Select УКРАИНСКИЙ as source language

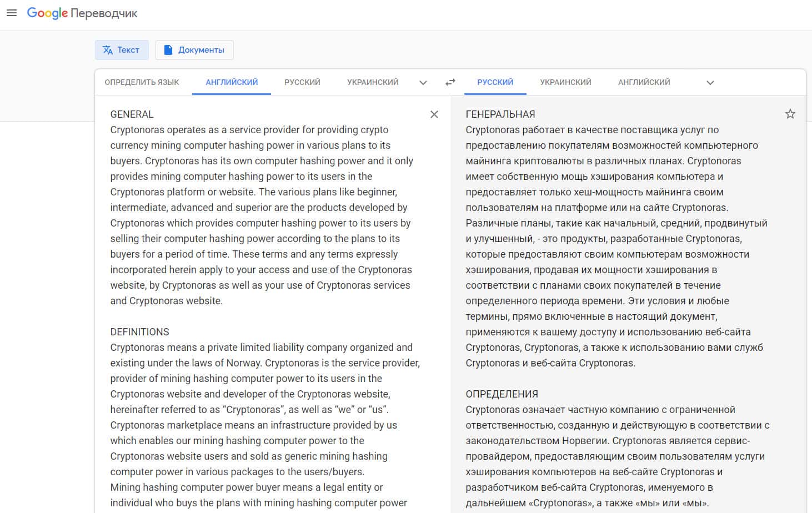coord(373,82)
